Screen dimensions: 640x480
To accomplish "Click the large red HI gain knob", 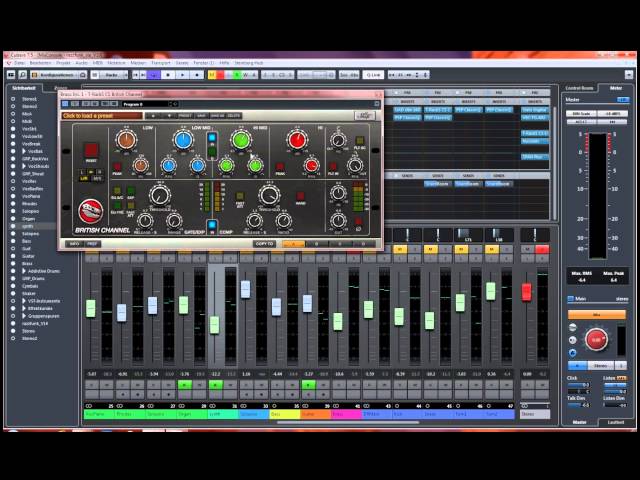I will pos(298,140).
